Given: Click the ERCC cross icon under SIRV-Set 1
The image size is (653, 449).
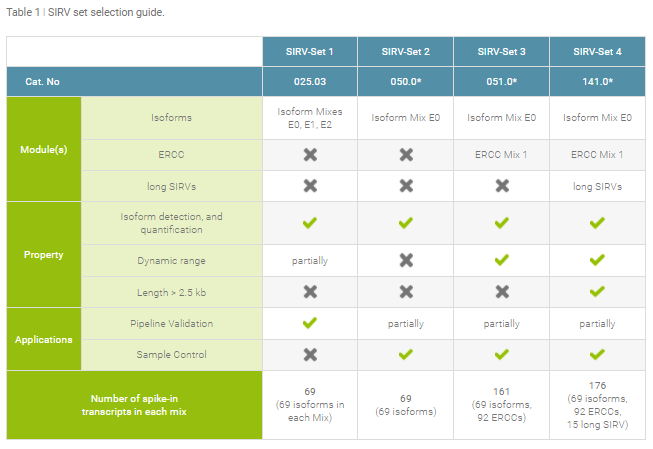Looking at the screenshot, I should point(310,155).
